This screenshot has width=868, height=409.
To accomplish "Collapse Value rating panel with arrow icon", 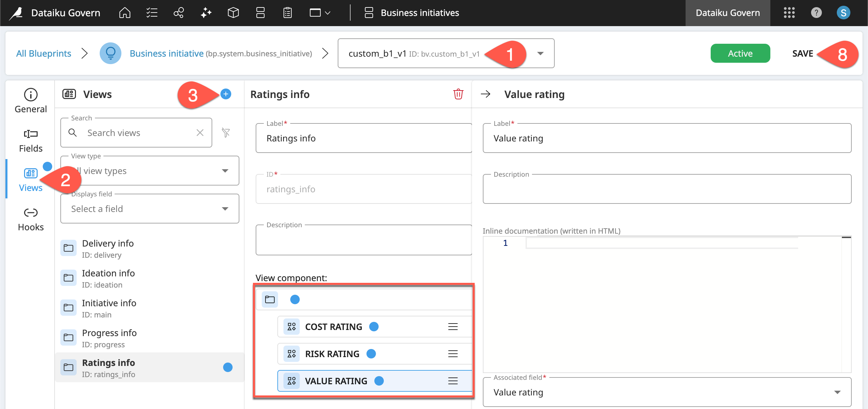I will [486, 94].
